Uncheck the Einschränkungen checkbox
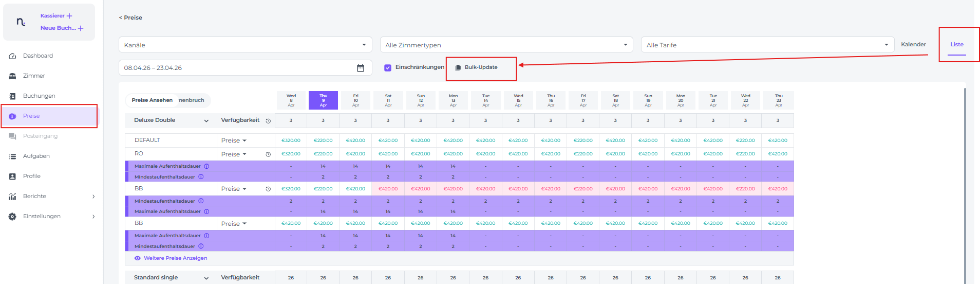This screenshot has height=284, width=980. 388,67
